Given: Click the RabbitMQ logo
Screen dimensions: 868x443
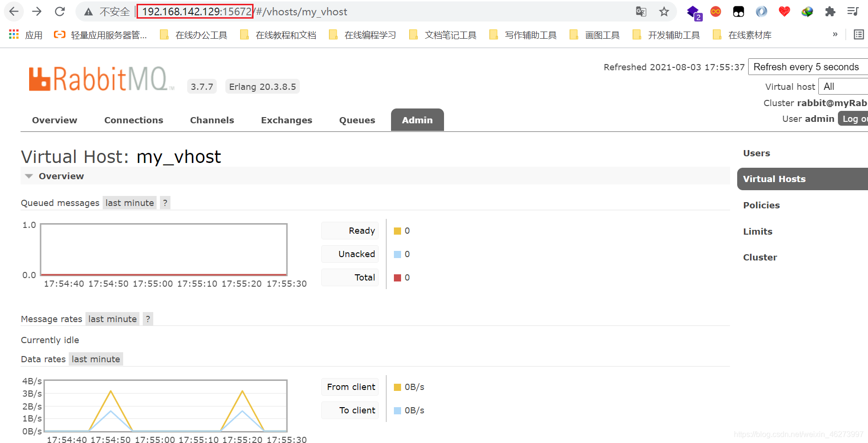Looking at the screenshot, I should 101,79.
